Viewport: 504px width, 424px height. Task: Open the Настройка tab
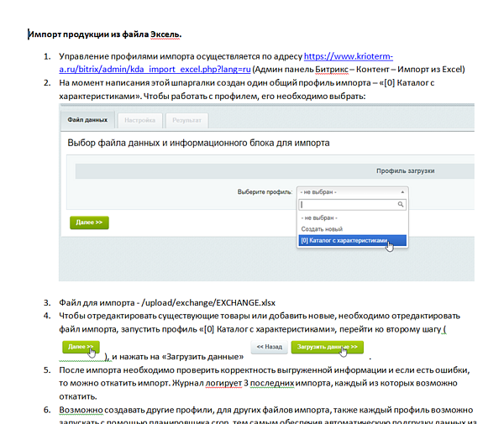[139, 120]
